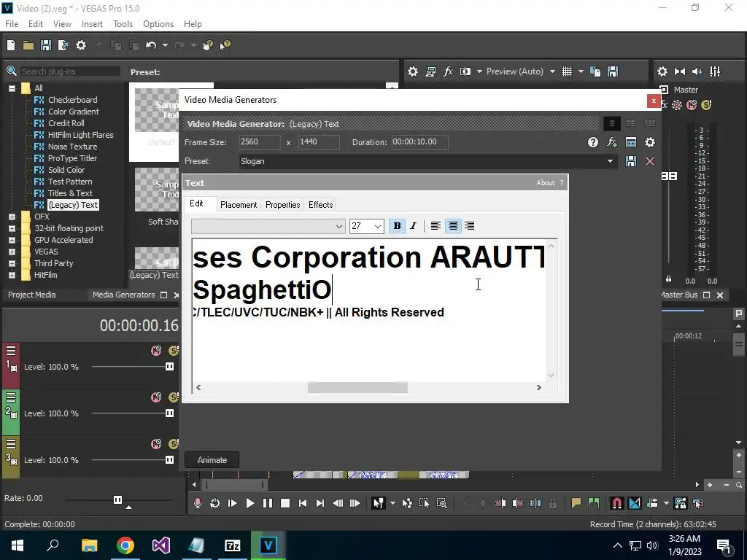
Task: Collapse the All plug-ins folder
Action: coord(12,88)
